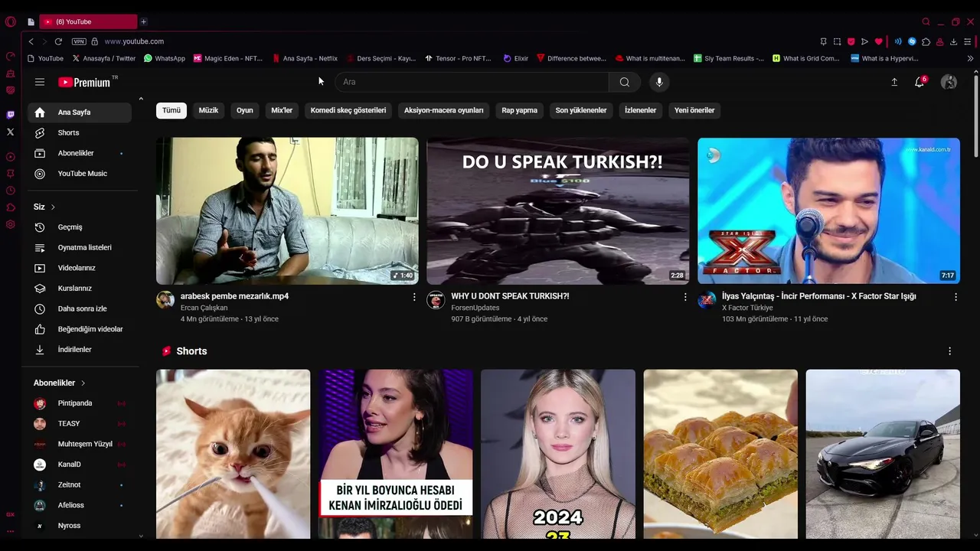Select the Mix'ler filter chip
The image size is (980, 551).
click(282, 110)
